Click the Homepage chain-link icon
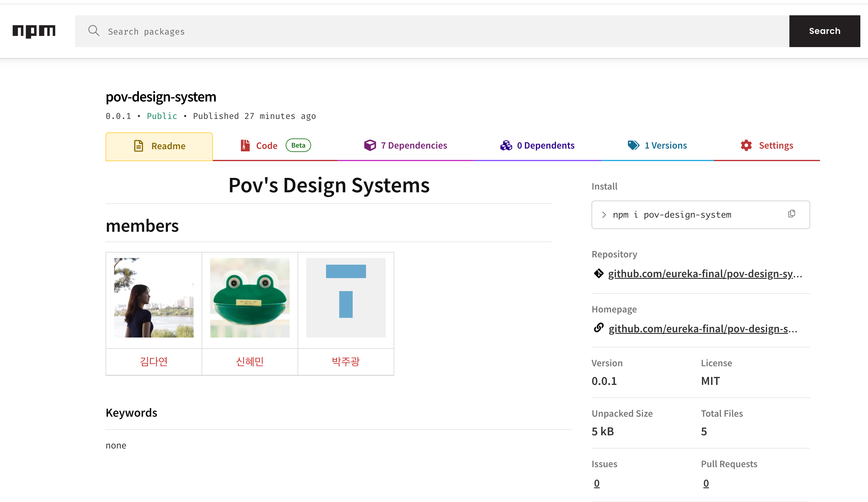 coord(599,328)
